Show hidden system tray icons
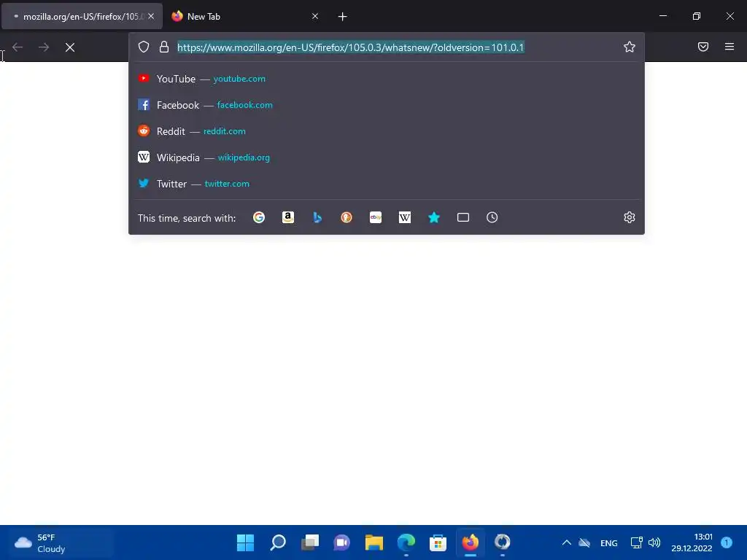The height and width of the screenshot is (560, 747). coord(566,542)
